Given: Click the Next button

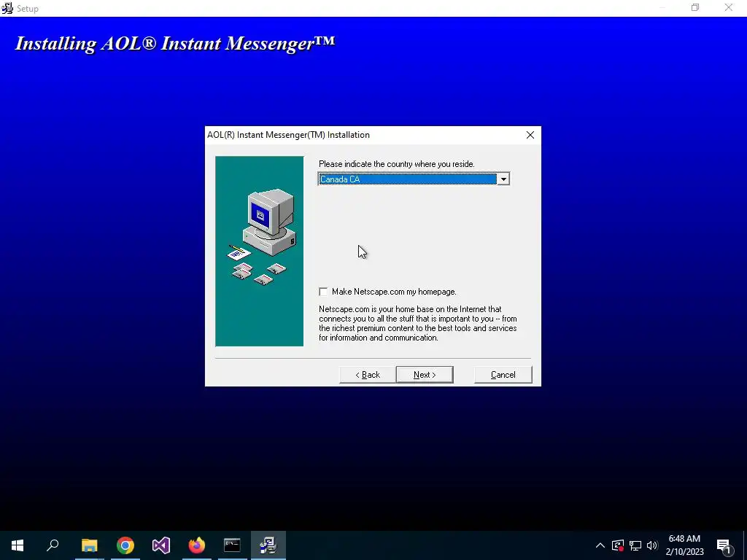Looking at the screenshot, I should [425, 375].
